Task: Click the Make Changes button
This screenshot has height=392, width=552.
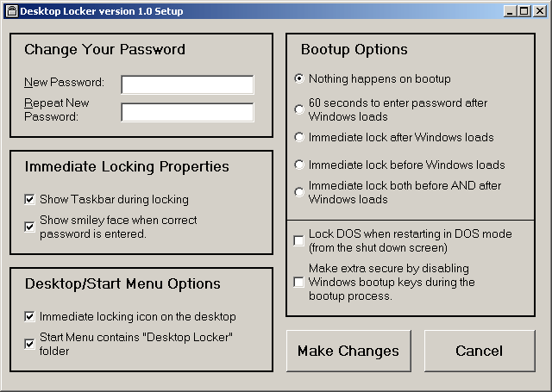Action: [348, 351]
